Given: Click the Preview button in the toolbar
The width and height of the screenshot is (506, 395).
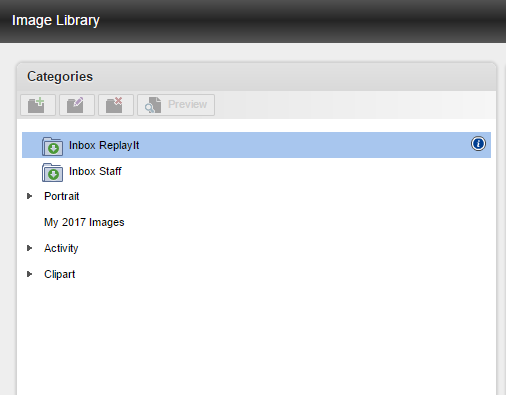Looking at the screenshot, I should [176, 105].
